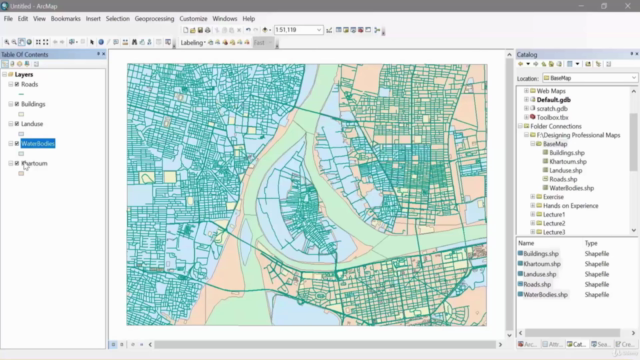Go back to previous extent
640x360 pixels.
[x=55, y=42]
